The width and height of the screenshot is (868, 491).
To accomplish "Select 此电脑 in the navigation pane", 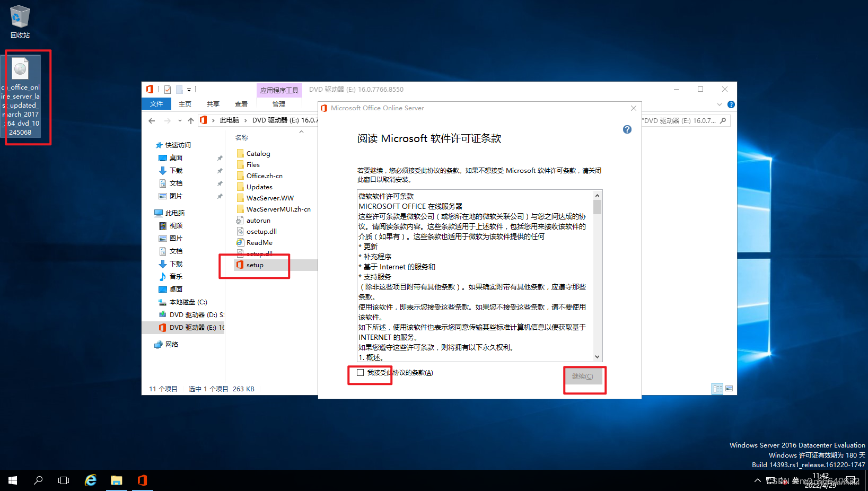I will pos(174,213).
